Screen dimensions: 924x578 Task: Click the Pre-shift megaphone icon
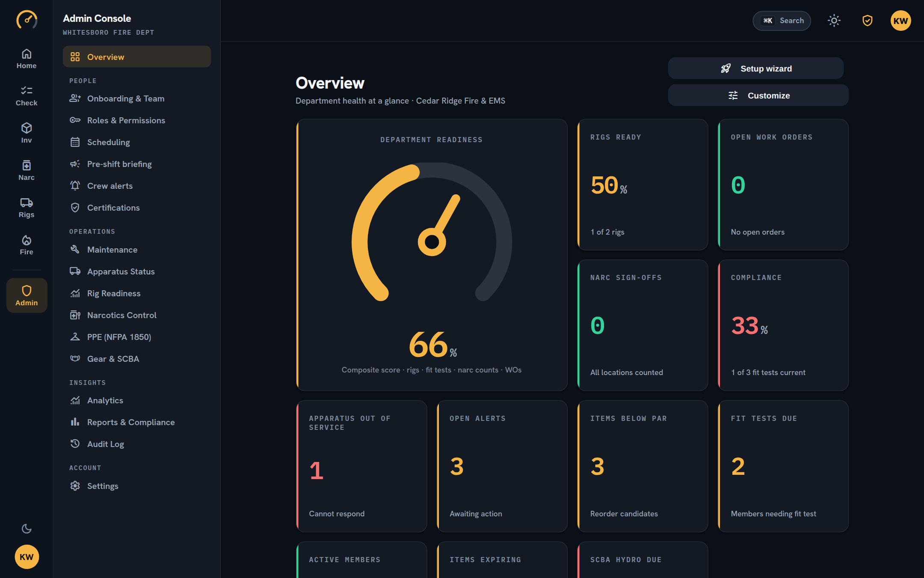pos(75,164)
